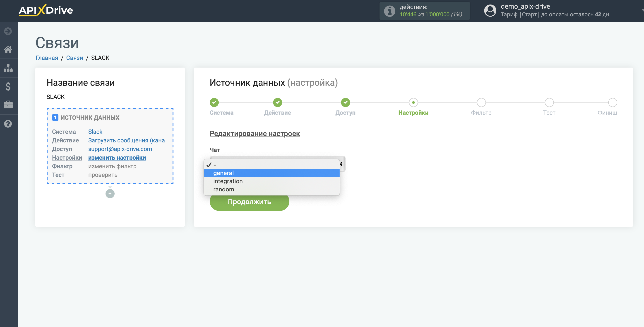Click the demo_apix-drive account name
This screenshot has width=644, height=327.
click(525, 6)
